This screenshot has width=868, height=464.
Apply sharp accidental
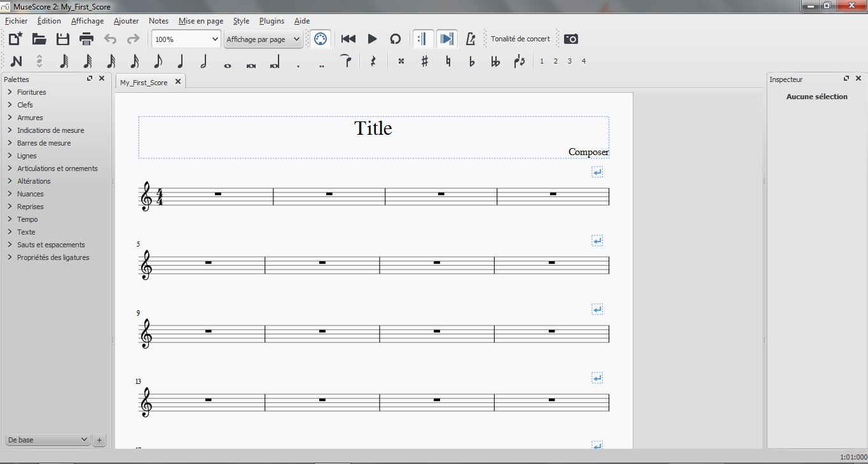coord(425,62)
